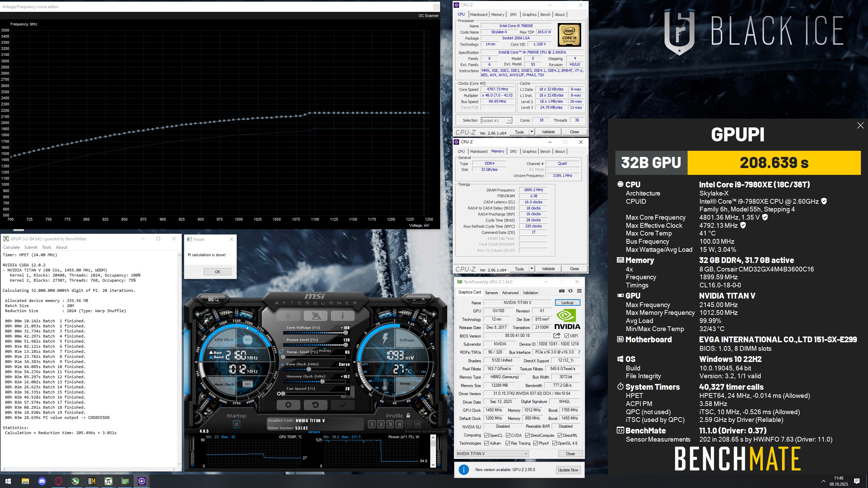Toggle the DirectCompute checkbox
The image size is (868, 488).
[527, 435]
